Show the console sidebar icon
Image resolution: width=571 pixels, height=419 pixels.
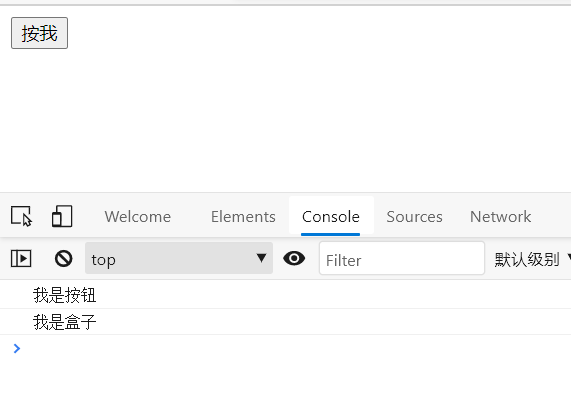point(21,258)
